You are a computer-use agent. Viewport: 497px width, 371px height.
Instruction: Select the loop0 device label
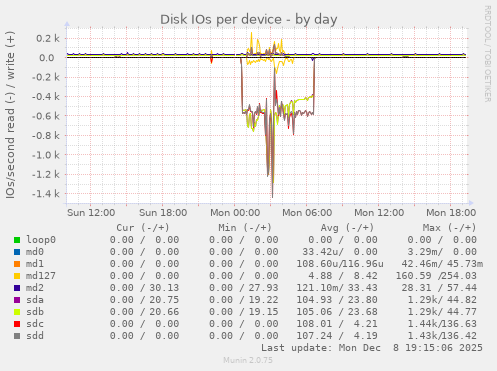tap(41, 240)
